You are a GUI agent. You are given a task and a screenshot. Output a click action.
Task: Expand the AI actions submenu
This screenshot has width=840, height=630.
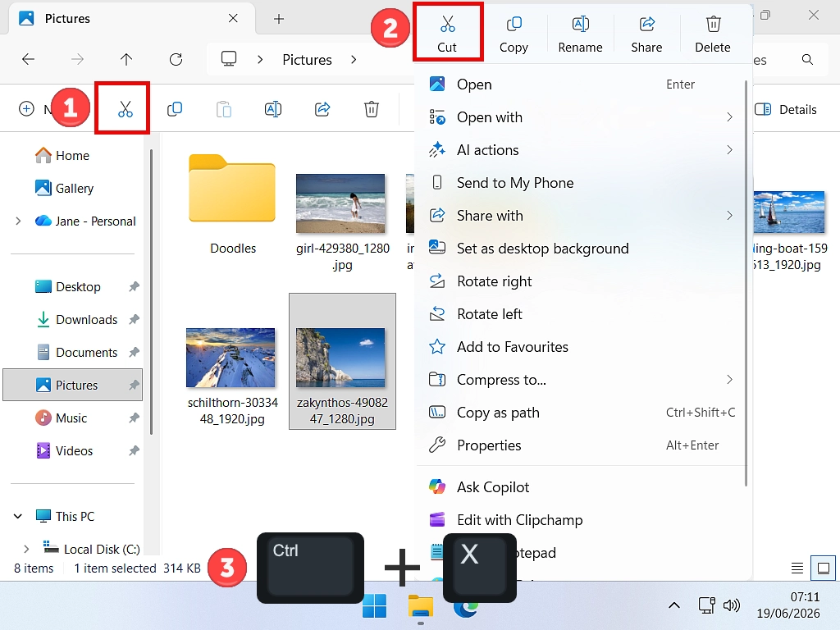point(729,150)
